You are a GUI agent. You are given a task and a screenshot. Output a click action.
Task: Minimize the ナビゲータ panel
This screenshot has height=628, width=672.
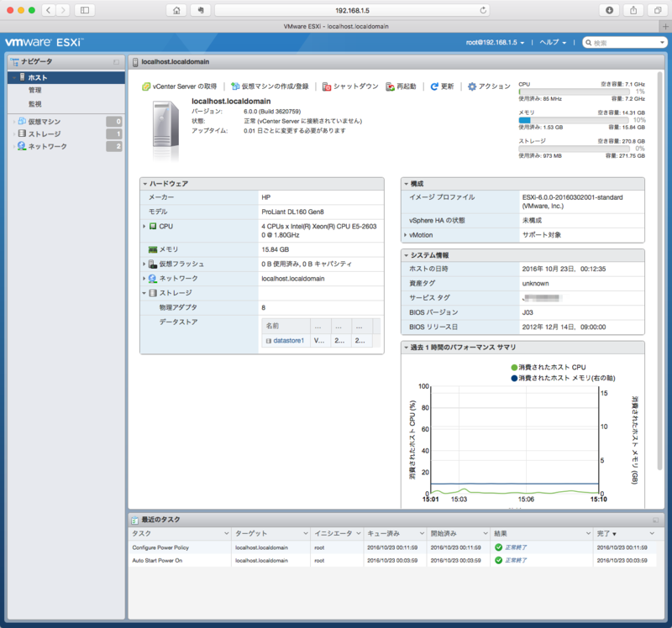pos(116,62)
